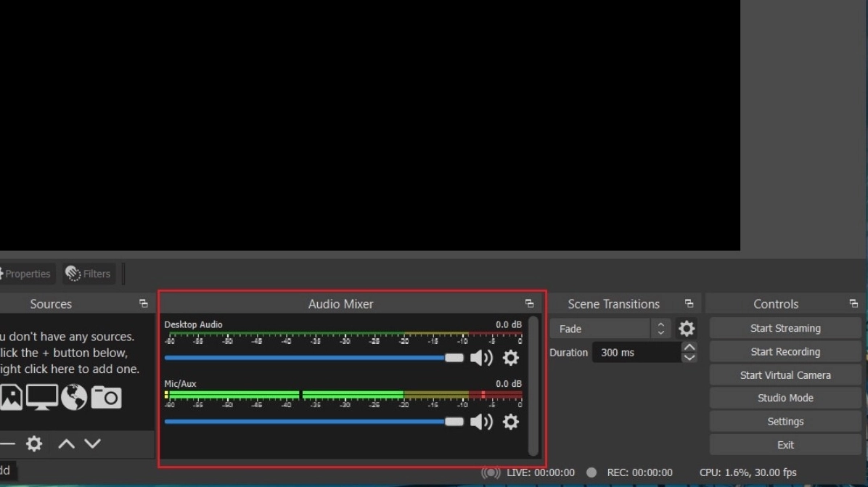Click the Duration 300 ms field

(636, 353)
